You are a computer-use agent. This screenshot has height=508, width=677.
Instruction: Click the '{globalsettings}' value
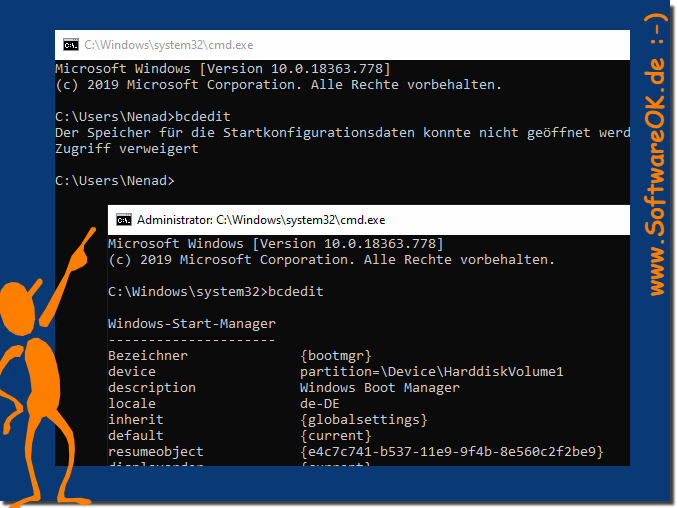click(364, 420)
